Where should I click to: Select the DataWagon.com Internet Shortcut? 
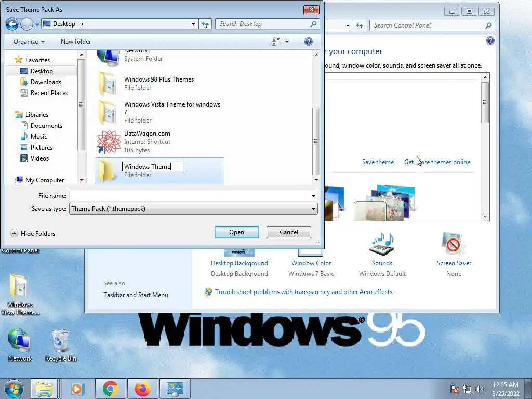click(159, 142)
